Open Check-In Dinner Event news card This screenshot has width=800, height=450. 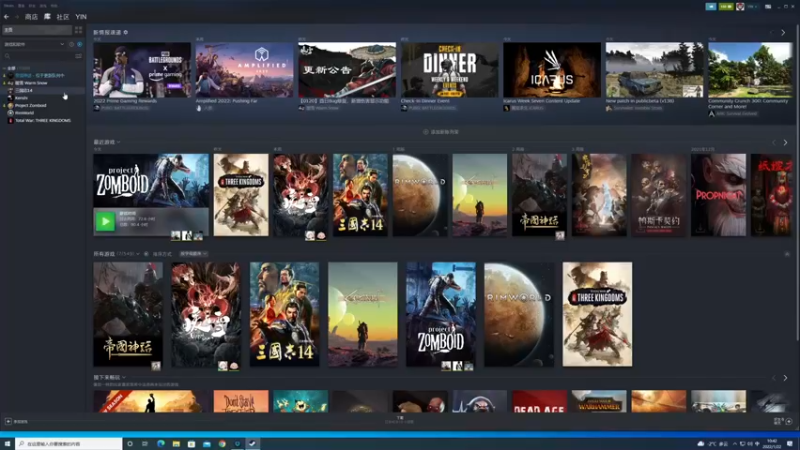(449, 70)
